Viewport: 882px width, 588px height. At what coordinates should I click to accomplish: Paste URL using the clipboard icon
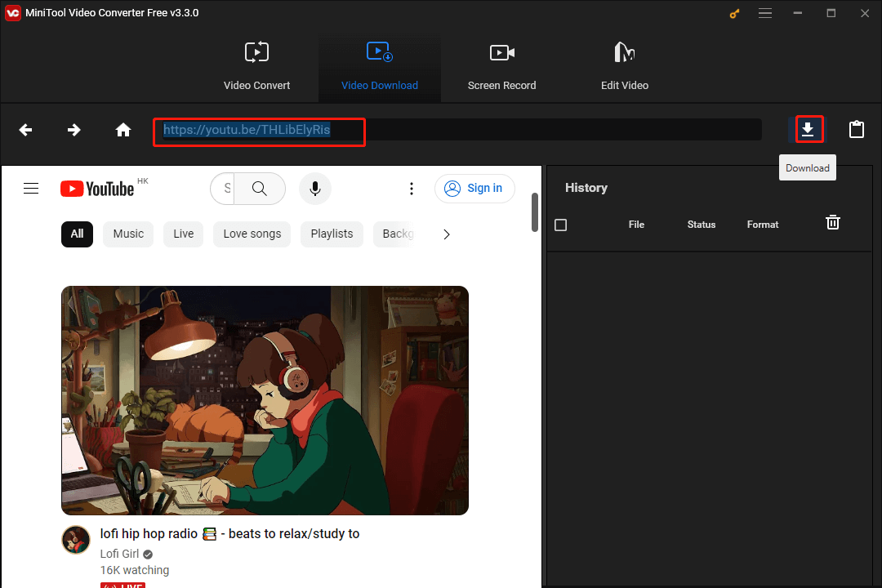pyautogui.click(x=856, y=129)
